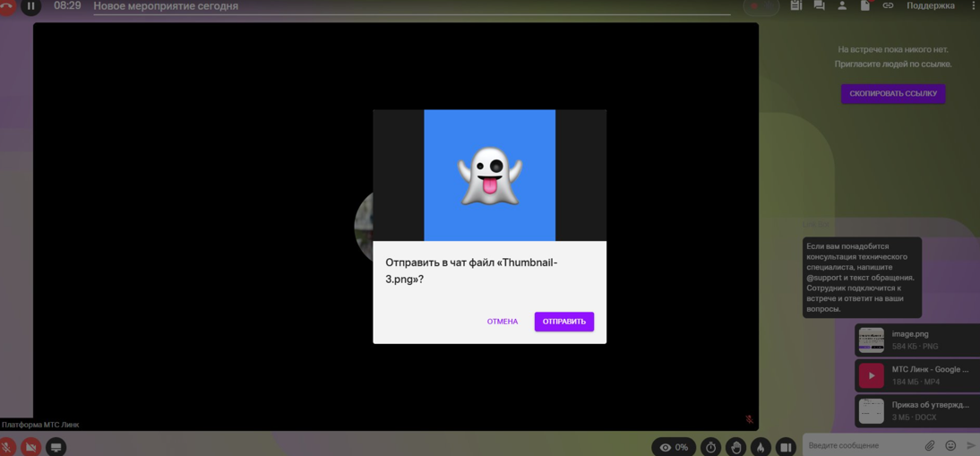Viewport: 980px width, 456px height.
Task: Open the stopwatch timer icon
Action: click(710, 447)
